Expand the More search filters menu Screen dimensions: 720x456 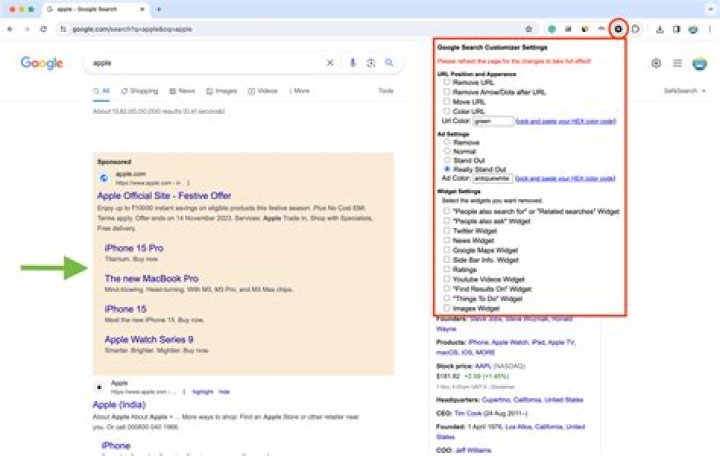[298, 91]
